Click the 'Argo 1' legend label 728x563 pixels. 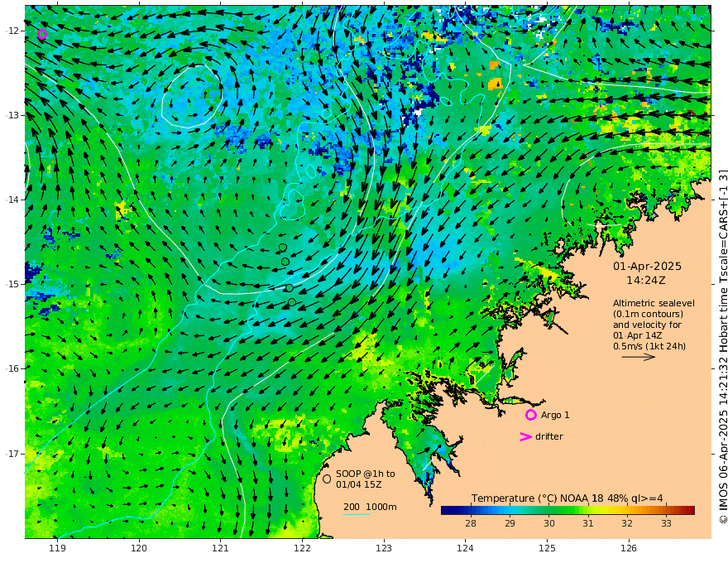[555, 415]
